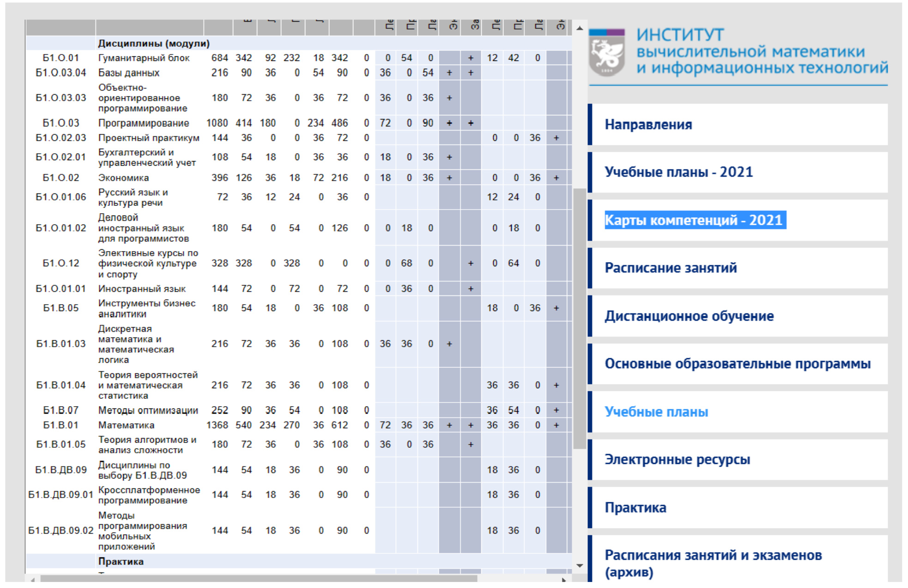Image resolution: width=908 pixels, height=588 pixels.
Task: Click the institute logo emblem
Action: 607,53
